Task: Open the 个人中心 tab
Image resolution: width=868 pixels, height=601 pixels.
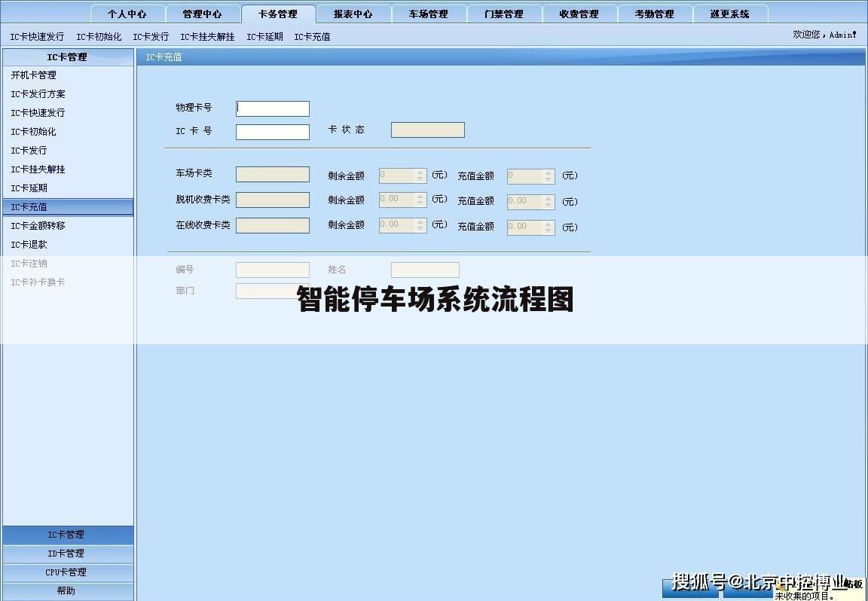Action: coord(127,14)
